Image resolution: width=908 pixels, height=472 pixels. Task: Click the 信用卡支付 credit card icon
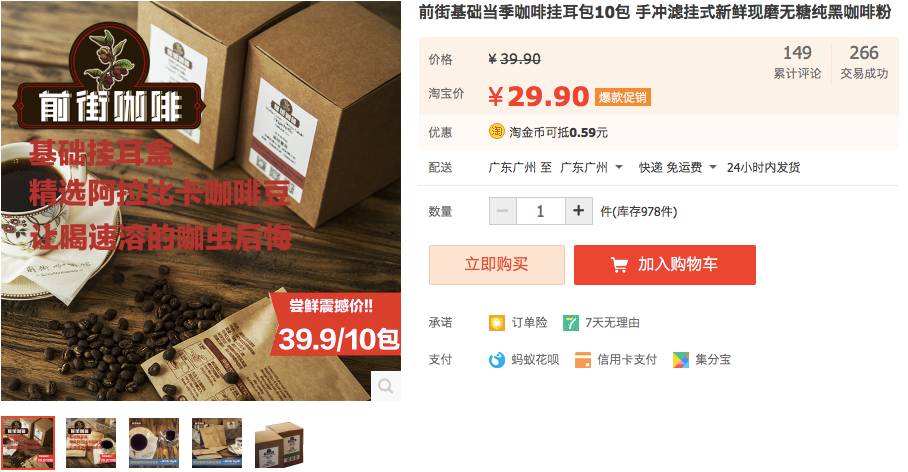pos(583,360)
